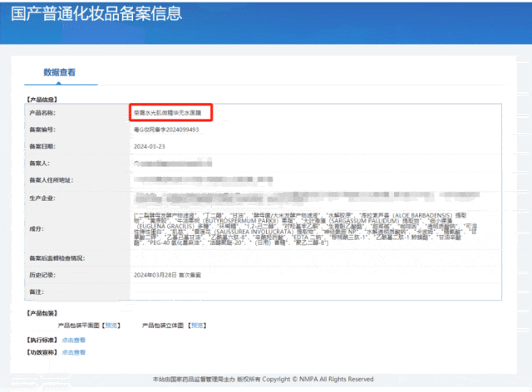532x392 pixels.
Task: Click the 备案后监督检查情况 row label
Action: tap(57, 258)
